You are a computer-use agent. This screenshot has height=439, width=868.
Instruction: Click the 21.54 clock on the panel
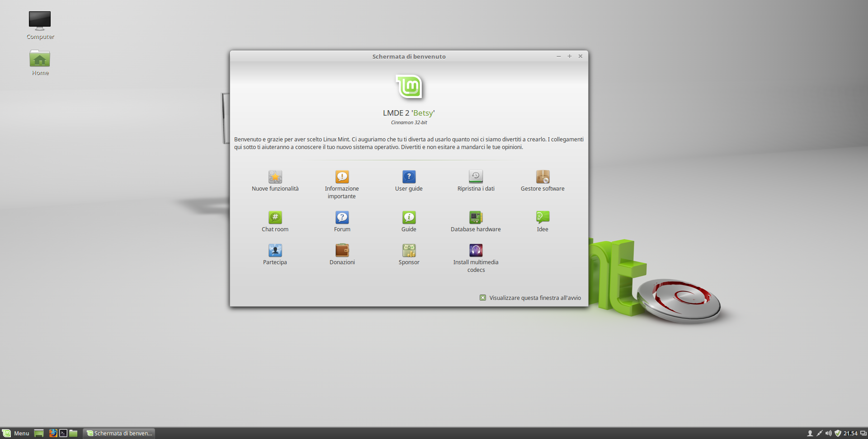pos(850,433)
